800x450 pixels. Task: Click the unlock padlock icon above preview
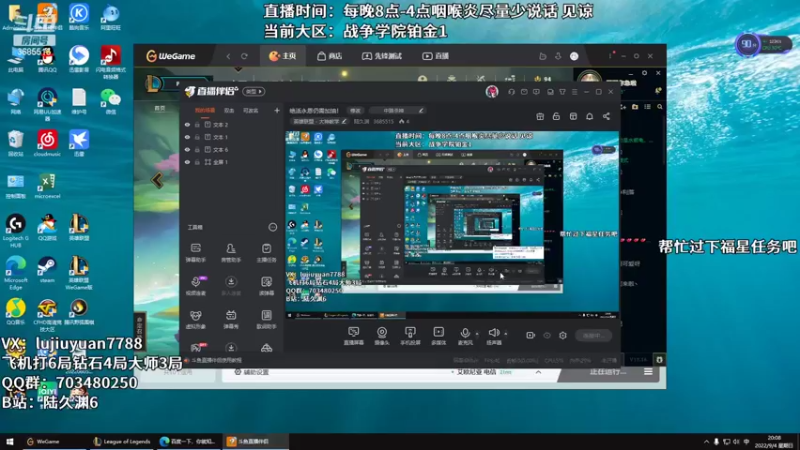point(556,116)
